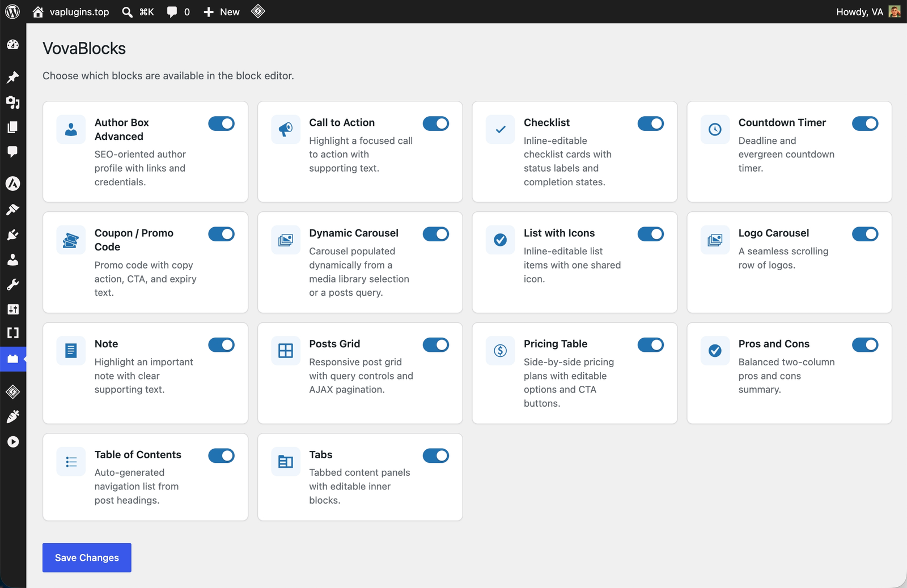
Task: Open the WordPress logo menu
Action: pos(12,11)
